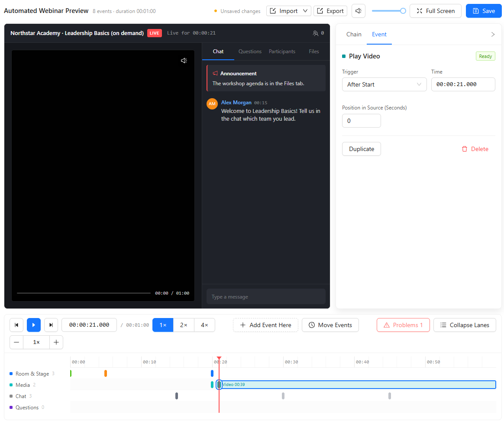The width and height of the screenshot is (504, 421).
Task: Collapse side panel with right chevron
Action: pyautogui.click(x=493, y=34)
